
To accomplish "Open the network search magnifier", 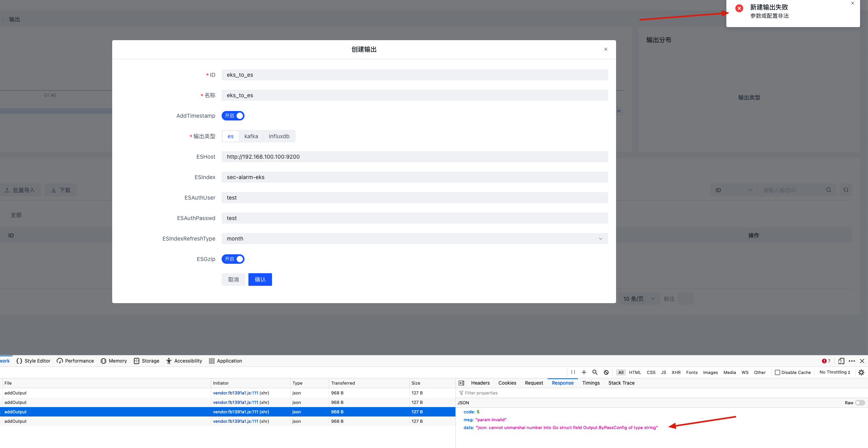I will [x=595, y=372].
